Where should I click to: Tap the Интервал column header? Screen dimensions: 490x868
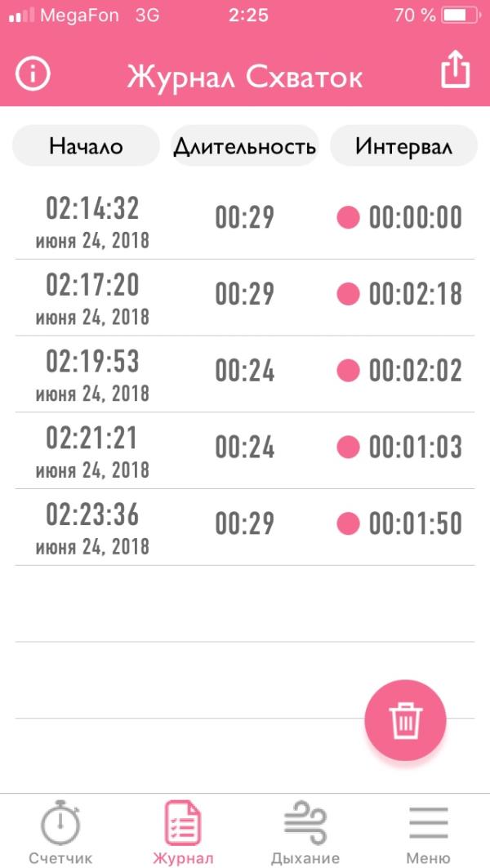point(403,146)
